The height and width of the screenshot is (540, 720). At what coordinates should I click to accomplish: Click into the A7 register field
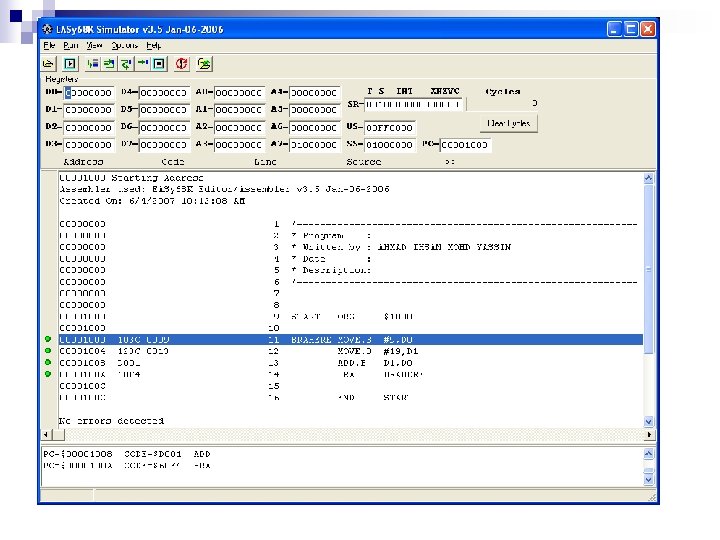point(315,145)
